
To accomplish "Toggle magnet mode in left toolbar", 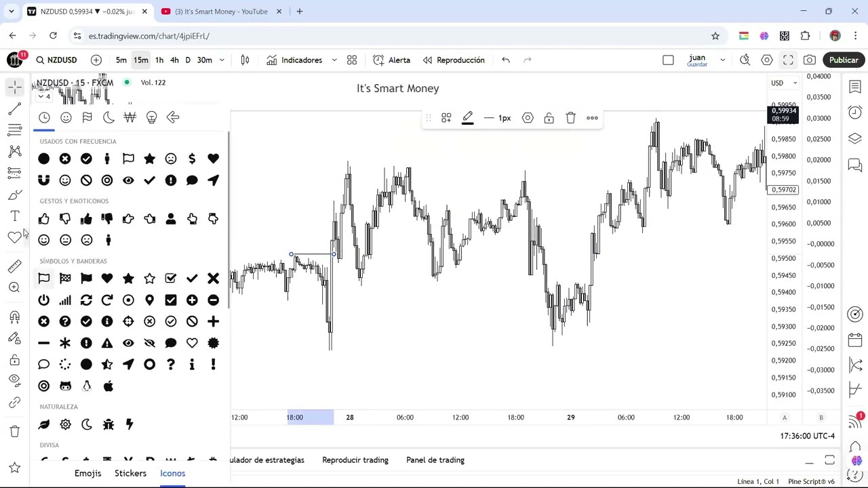I will (14, 317).
